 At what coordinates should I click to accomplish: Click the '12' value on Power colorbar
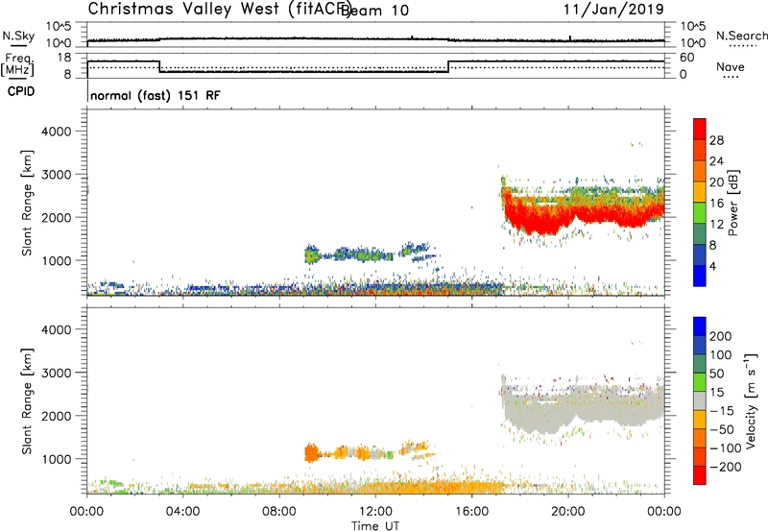click(716, 225)
